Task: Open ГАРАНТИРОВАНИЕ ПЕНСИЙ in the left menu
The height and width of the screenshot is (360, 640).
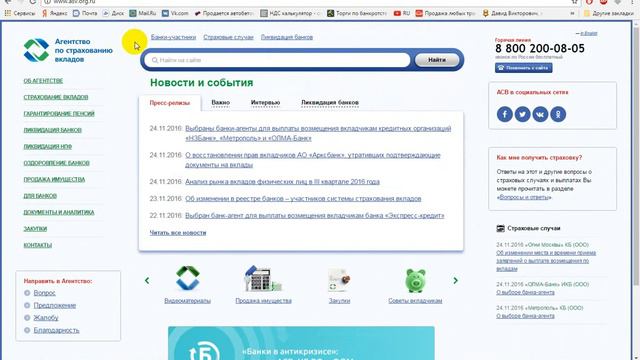Action: click(59, 113)
